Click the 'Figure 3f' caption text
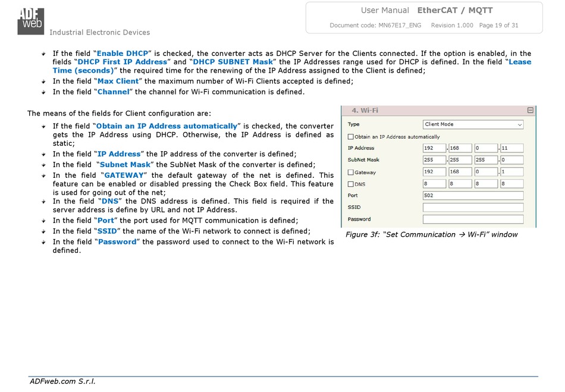The height and width of the screenshot is (392, 565). [432, 234]
